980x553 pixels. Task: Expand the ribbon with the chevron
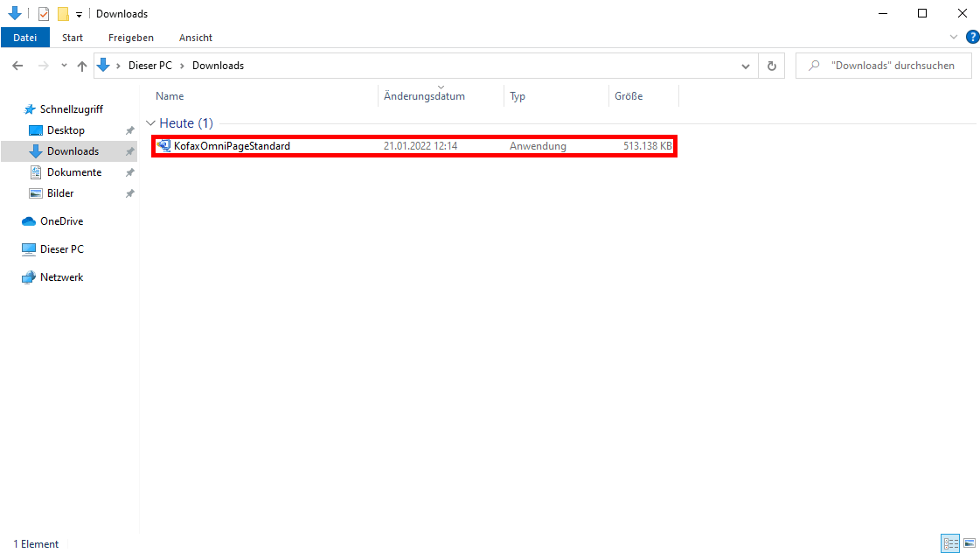click(x=954, y=37)
